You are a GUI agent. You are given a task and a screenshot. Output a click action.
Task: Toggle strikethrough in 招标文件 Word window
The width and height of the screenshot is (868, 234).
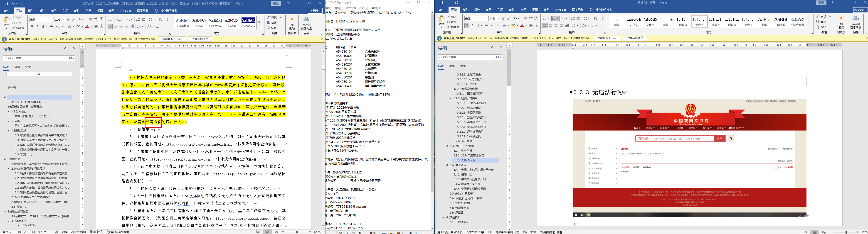(52, 26)
